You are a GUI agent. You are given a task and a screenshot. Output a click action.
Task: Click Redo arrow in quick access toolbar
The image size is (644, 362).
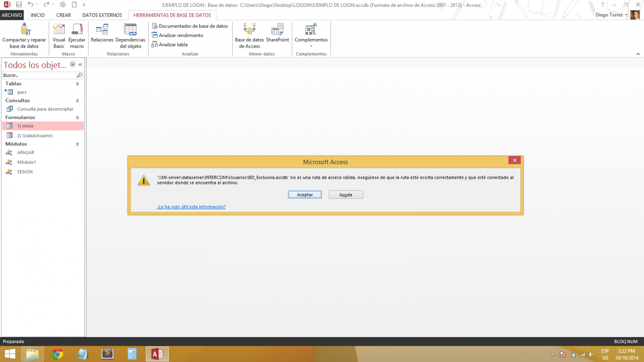[46, 5]
